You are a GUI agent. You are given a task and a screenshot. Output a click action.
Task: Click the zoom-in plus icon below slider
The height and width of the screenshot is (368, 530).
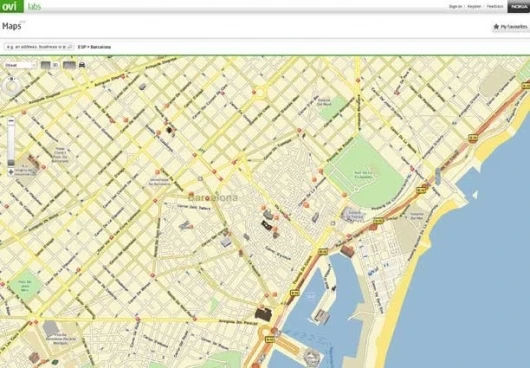(11, 172)
